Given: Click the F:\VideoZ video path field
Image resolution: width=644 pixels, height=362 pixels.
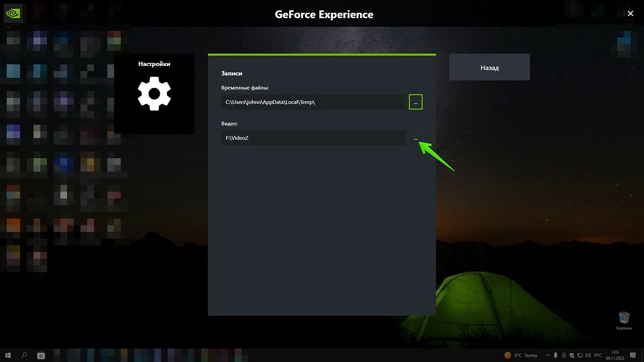Looking at the screenshot, I should click(x=313, y=138).
